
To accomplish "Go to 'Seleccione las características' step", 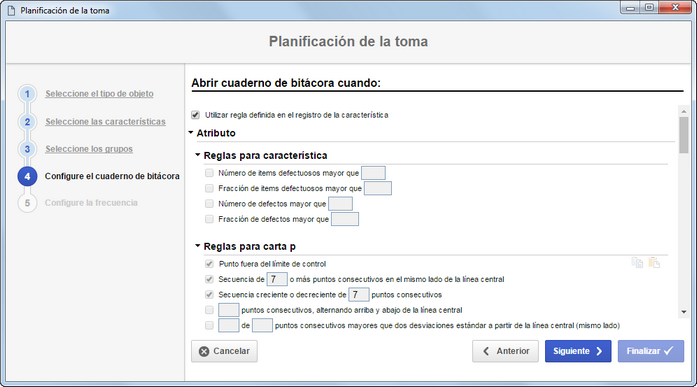I will click(x=105, y=122).
